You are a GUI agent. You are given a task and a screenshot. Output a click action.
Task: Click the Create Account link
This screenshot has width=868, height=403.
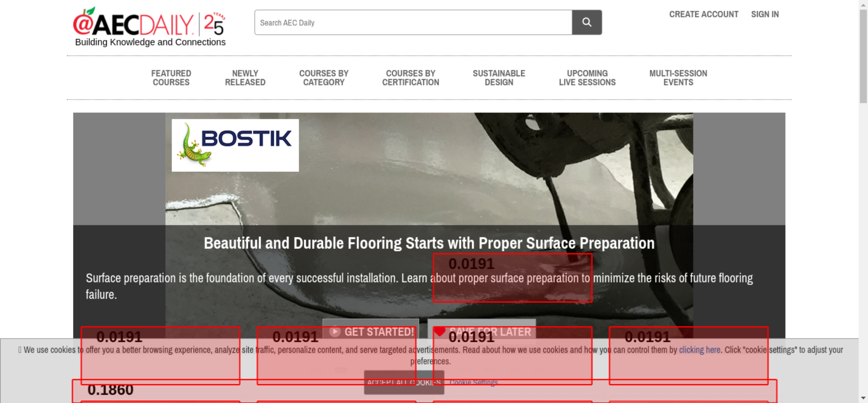[x=704, y=14]
